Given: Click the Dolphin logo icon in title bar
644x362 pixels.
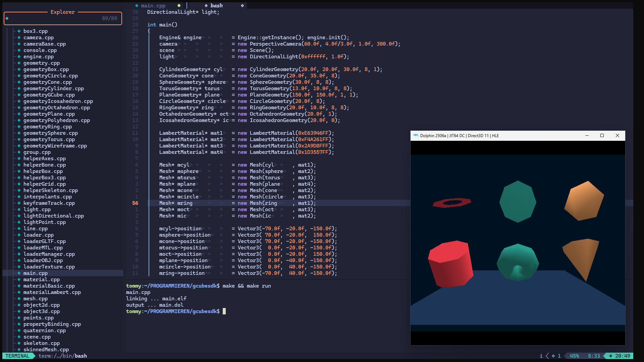Looking at the screenshot, I should pyautogui.click(x=416, y=136).
